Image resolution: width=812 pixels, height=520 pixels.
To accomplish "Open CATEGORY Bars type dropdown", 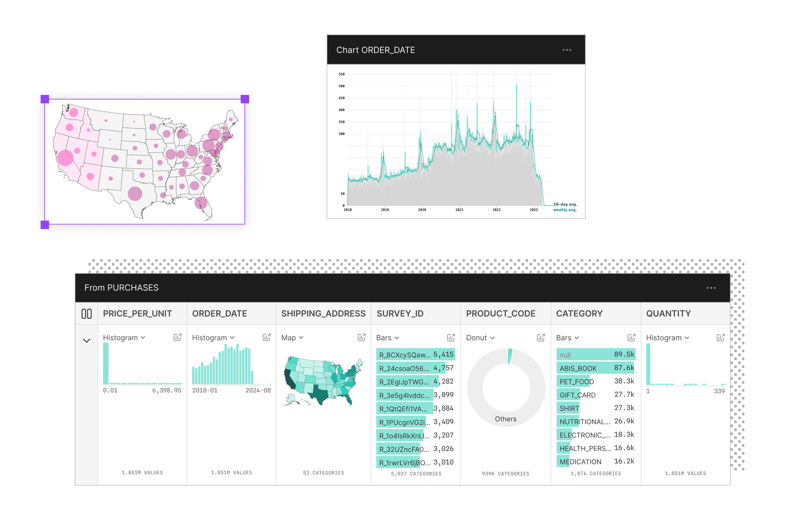I will [568, 338].
